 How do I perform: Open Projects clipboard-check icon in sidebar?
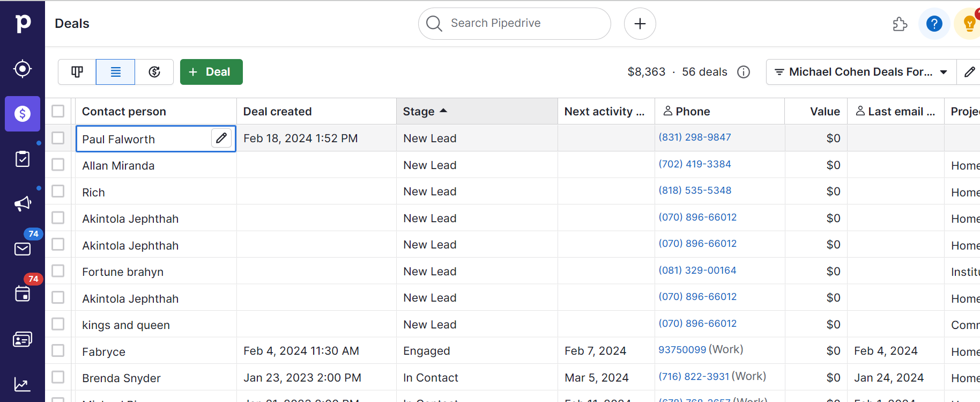23,159
